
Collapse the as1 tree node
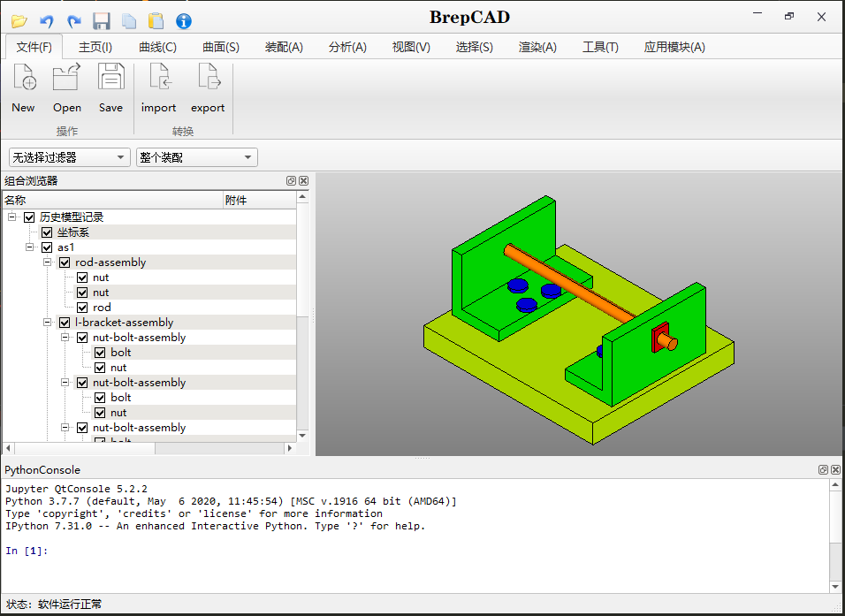pos(30,247)
